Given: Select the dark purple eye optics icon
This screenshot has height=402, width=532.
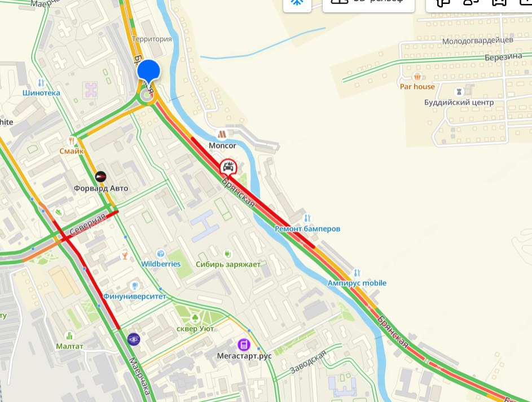Looking at the screenshot, I should pyautogui.click(x=134, y=339).
